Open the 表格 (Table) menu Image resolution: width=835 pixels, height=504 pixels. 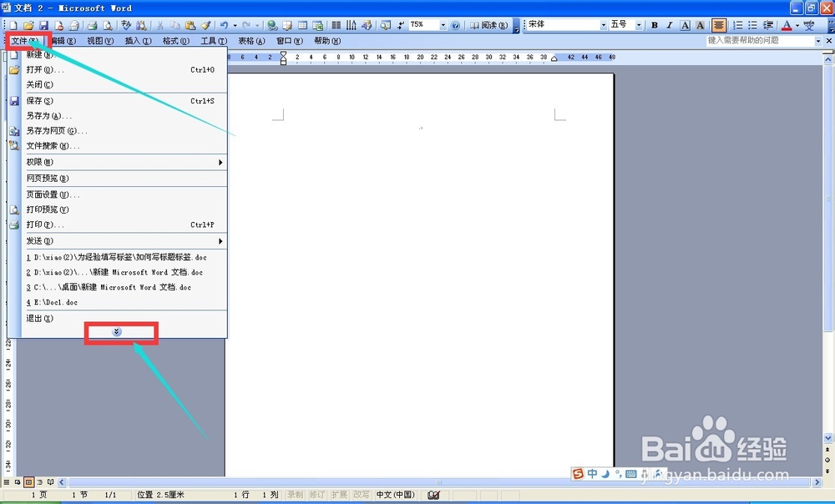251,41
